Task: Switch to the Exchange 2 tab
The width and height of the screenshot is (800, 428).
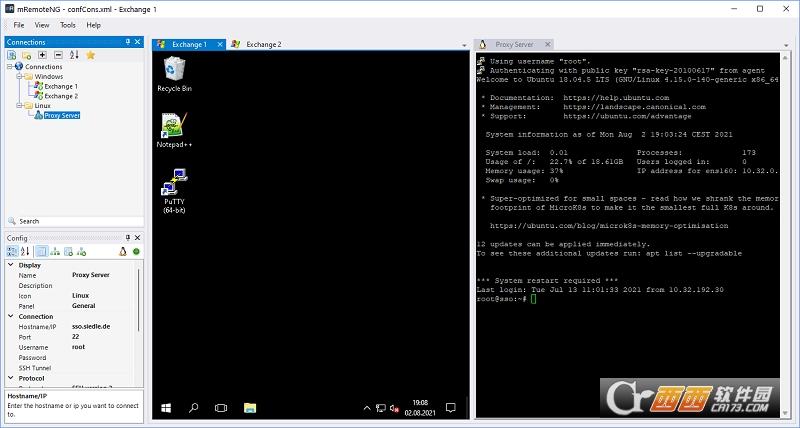Action: click(257, 44)
